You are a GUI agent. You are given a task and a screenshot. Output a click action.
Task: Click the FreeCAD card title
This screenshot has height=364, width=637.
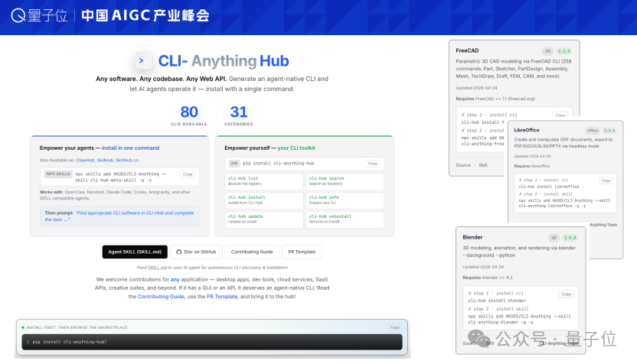467,50
